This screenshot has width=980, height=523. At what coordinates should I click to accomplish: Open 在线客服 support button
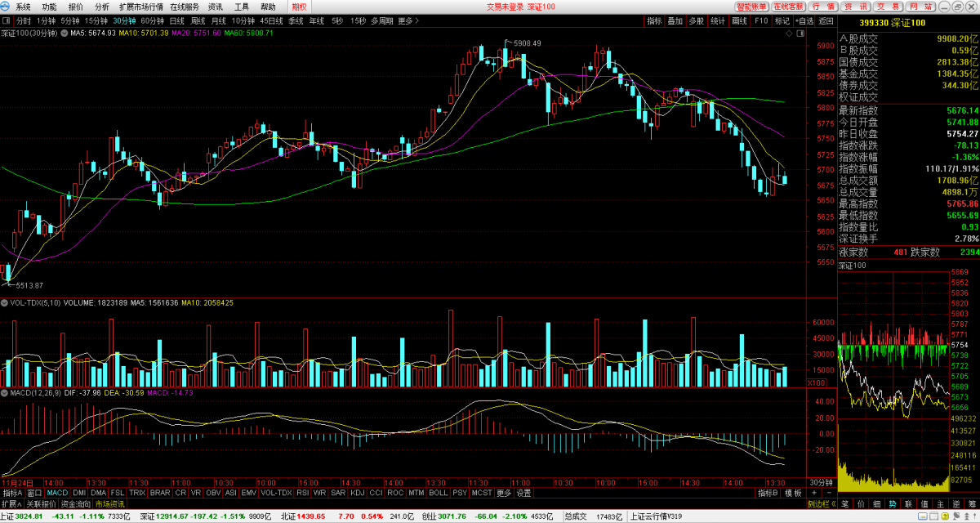(790, 7)
